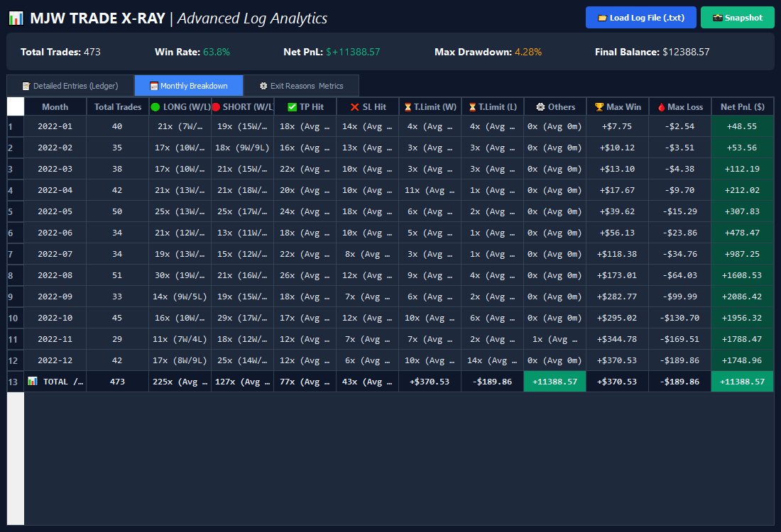Click the red circle SHORT column icon
The height and width of the screenshot is (532, 781).
click(x=216, y=107)
